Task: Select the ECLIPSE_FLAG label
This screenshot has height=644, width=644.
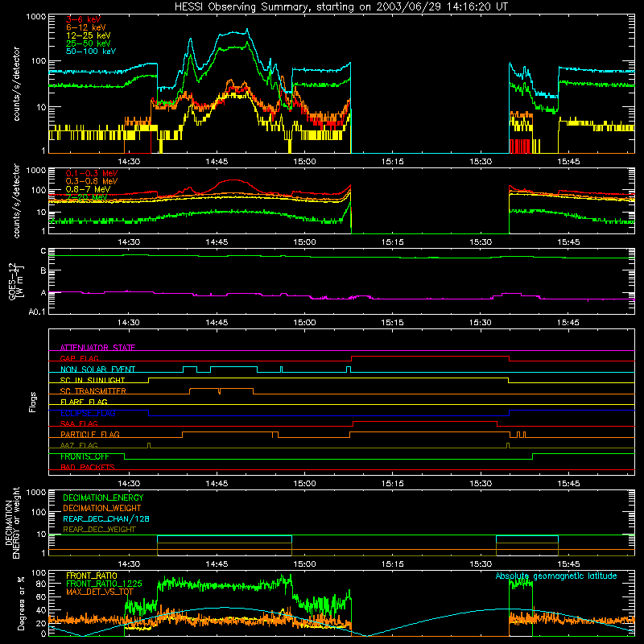Action: pos(88,413)
